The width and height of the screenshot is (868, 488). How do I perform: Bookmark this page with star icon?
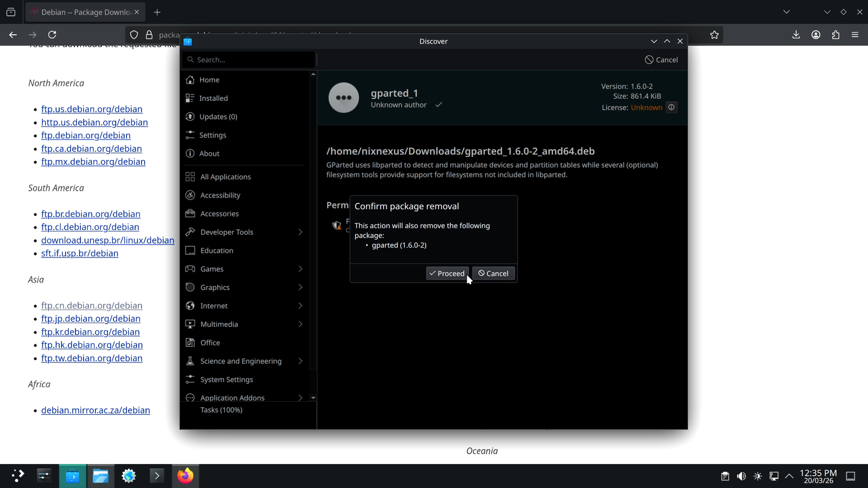pos(714,35)
